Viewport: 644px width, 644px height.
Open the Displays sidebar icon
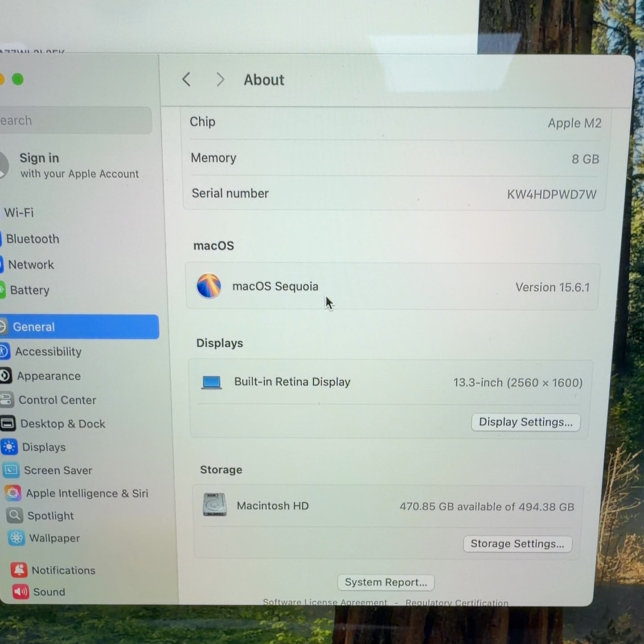point(9,447)
